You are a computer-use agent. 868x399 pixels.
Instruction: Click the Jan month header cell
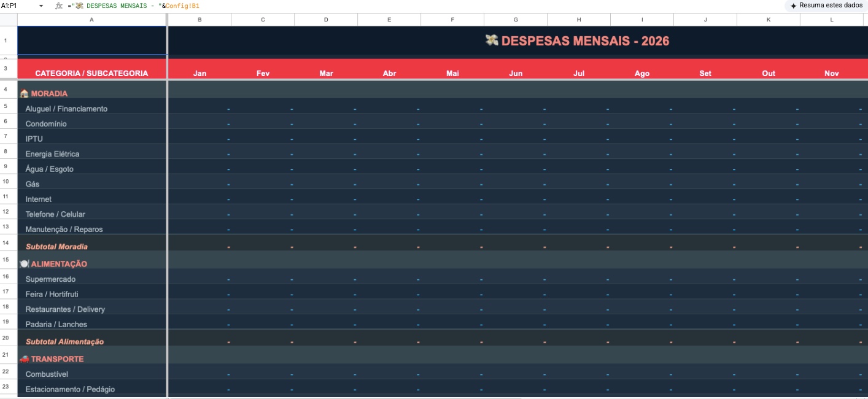point(200,73)
